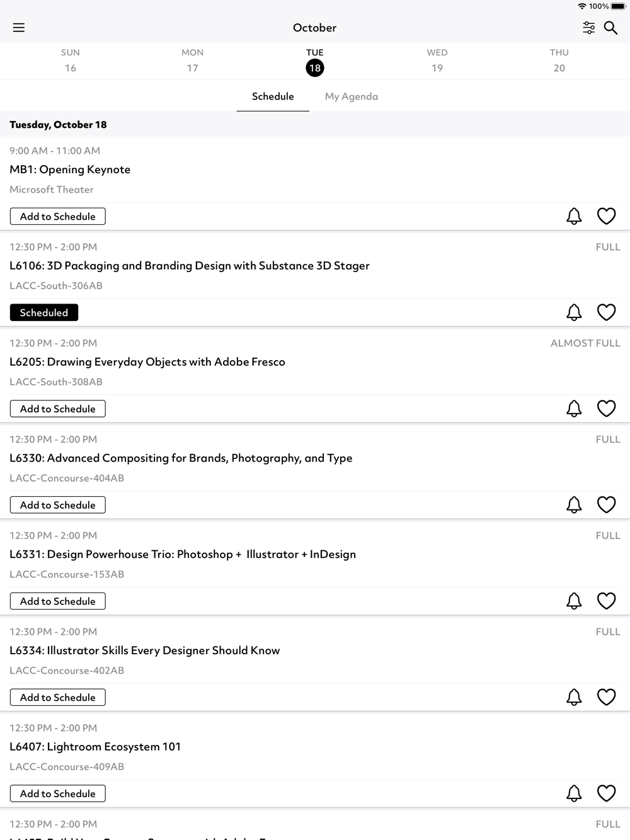Set reminder bell for L6106 session
Image resolution: width=630 pixels, height=840 pixels.
pos(574,312)
